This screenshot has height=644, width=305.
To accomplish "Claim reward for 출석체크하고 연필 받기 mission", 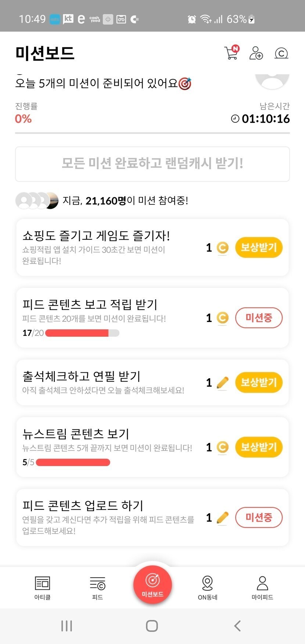I will [259, 383].
